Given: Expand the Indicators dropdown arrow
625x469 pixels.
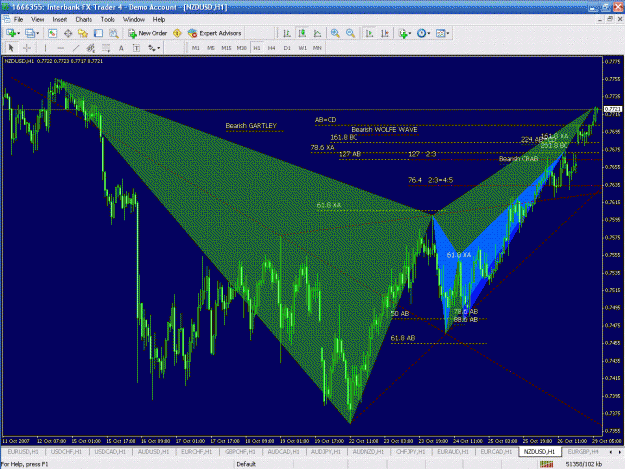Looking at the screenshot, I should 410,33.
